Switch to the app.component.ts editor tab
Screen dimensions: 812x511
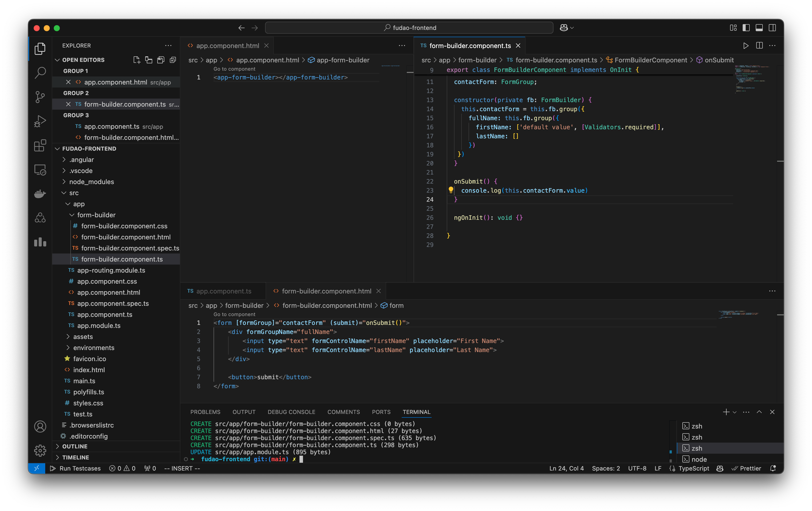(224, 291)
